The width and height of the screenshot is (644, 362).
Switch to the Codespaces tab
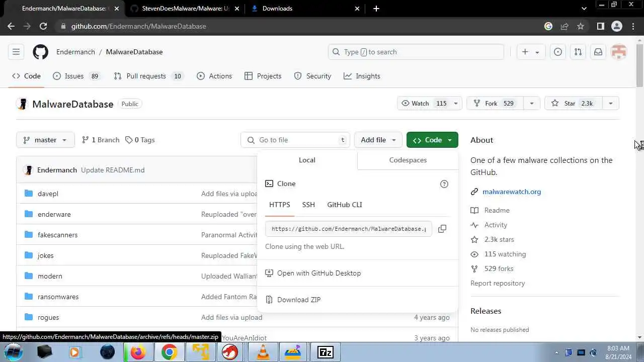[x=408, y=160]
